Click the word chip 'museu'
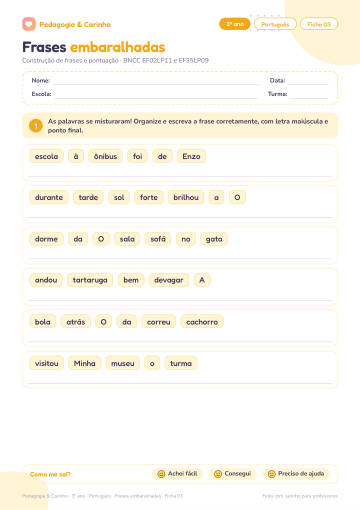Screen dimensions: 360x510 (x=123, y=363)
